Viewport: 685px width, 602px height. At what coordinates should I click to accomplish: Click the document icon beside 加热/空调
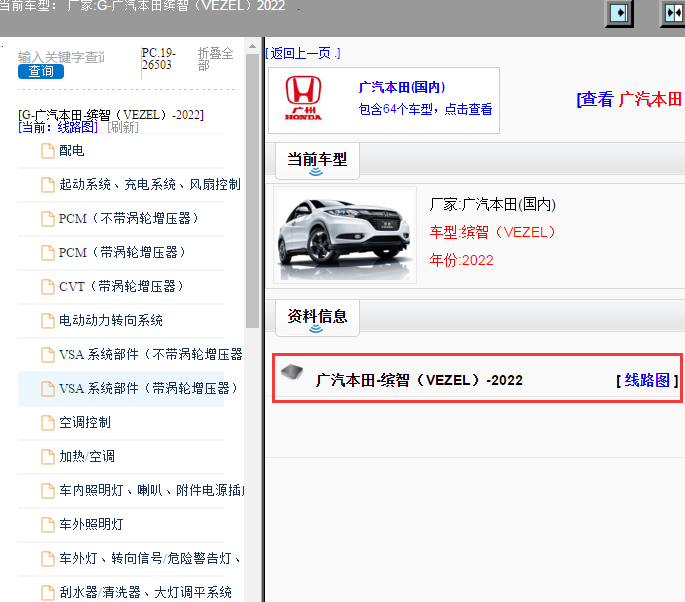click(48, 457)
